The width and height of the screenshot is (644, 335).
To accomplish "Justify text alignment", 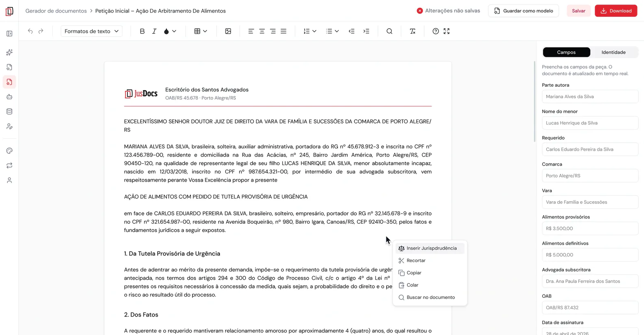I will (x=283, y=31).
